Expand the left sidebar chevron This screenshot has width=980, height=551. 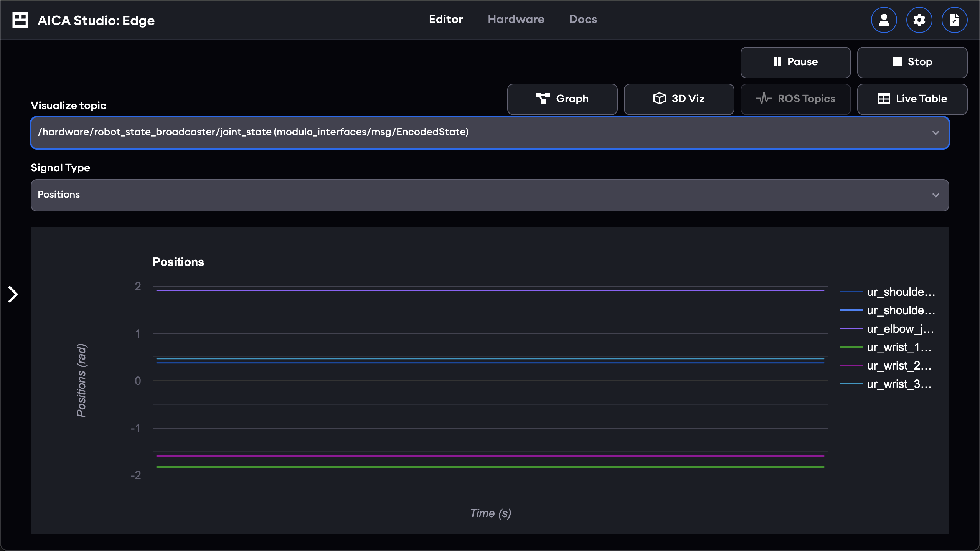tap(13, 294)
